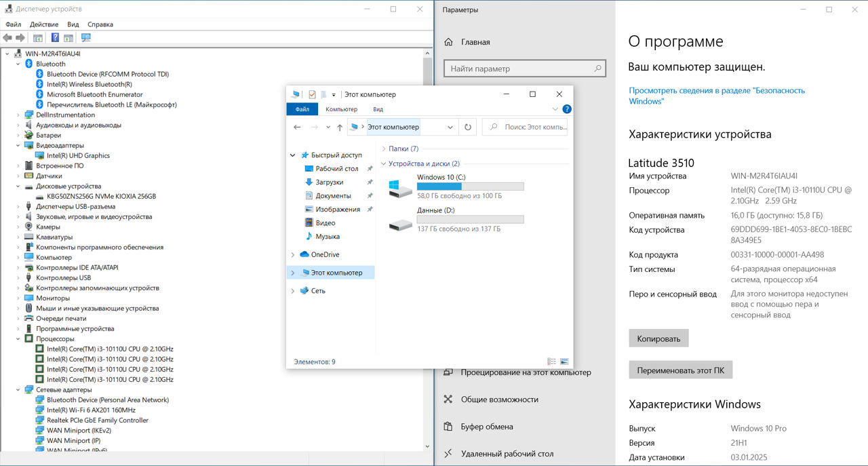Click the properties checkmark icon in Explorer title bar
The height and width of the screenshot is (466, 868).
[312, 94]
